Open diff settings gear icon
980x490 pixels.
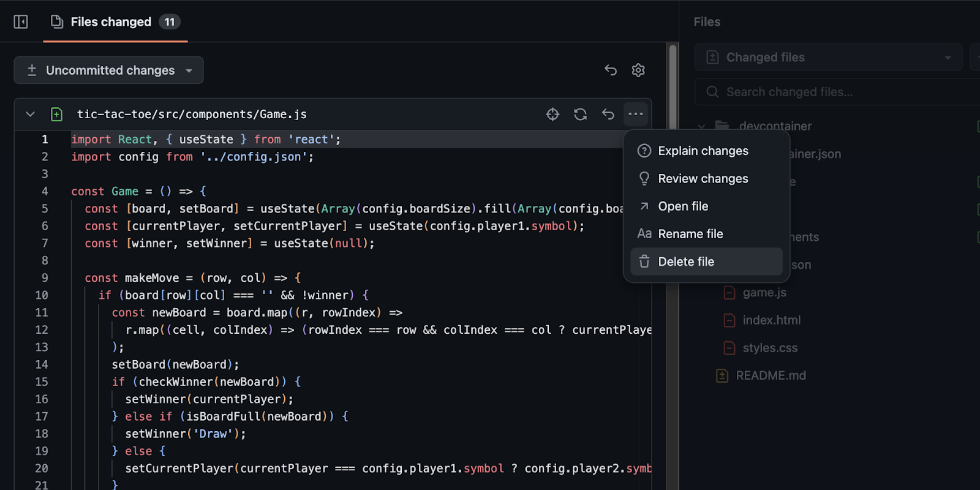click(x=638, y=70)
